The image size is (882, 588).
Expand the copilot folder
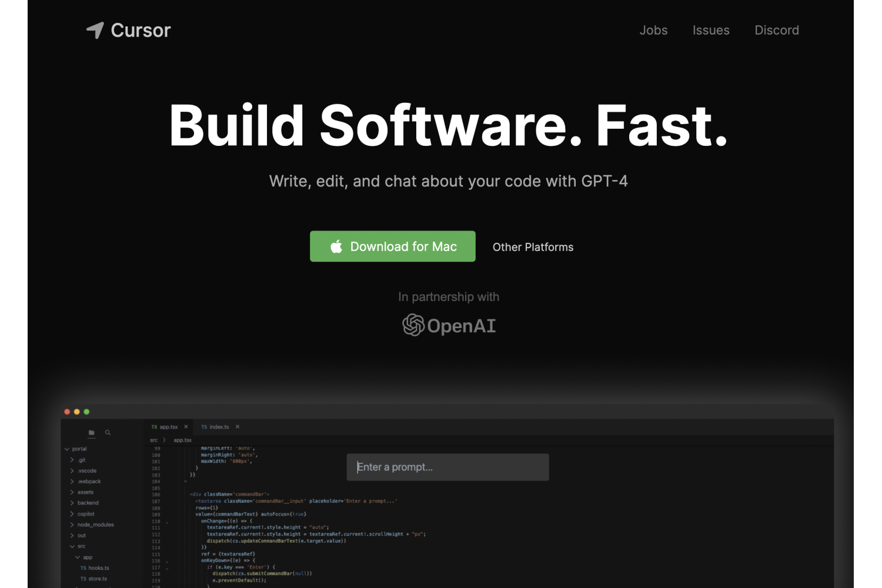72,514
